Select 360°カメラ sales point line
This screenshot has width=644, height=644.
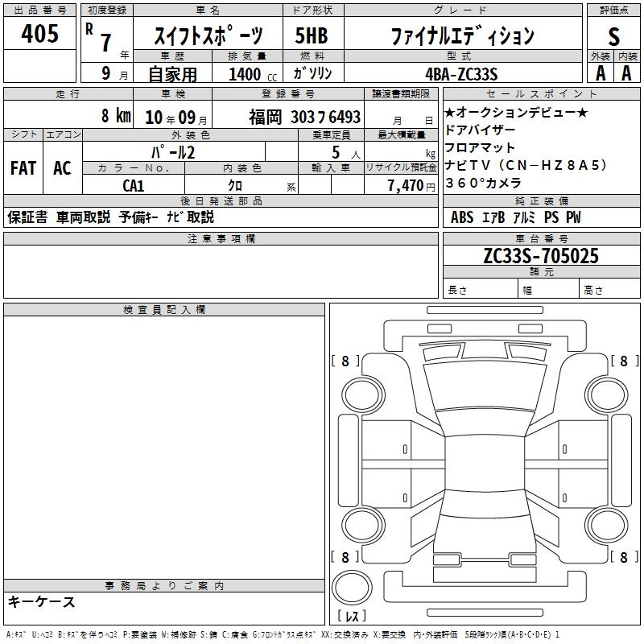484,183
